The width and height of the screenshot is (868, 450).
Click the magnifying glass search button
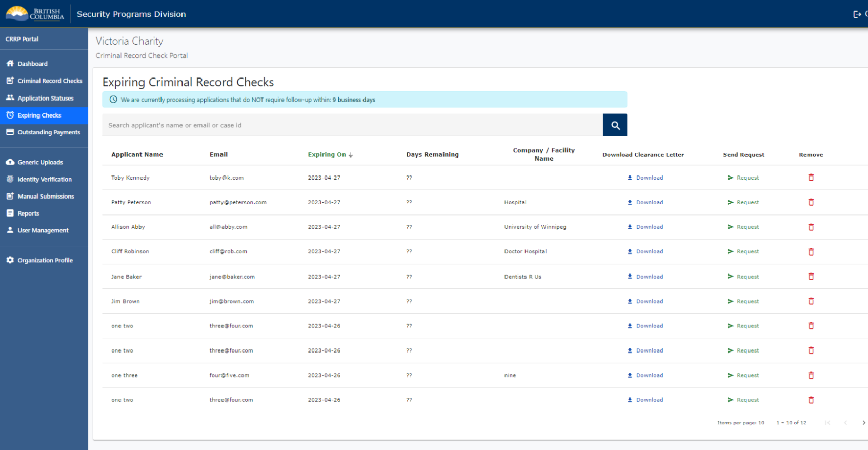click(615, 125)
